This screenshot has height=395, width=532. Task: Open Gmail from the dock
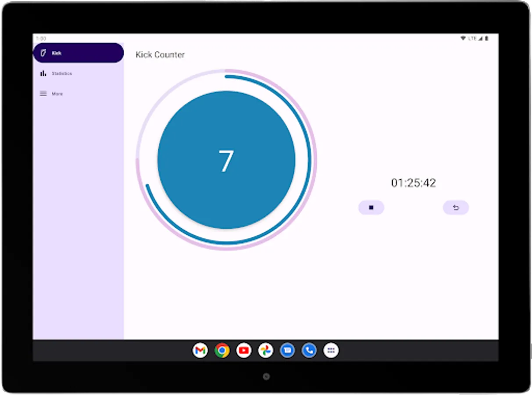[x=200, y=351]
